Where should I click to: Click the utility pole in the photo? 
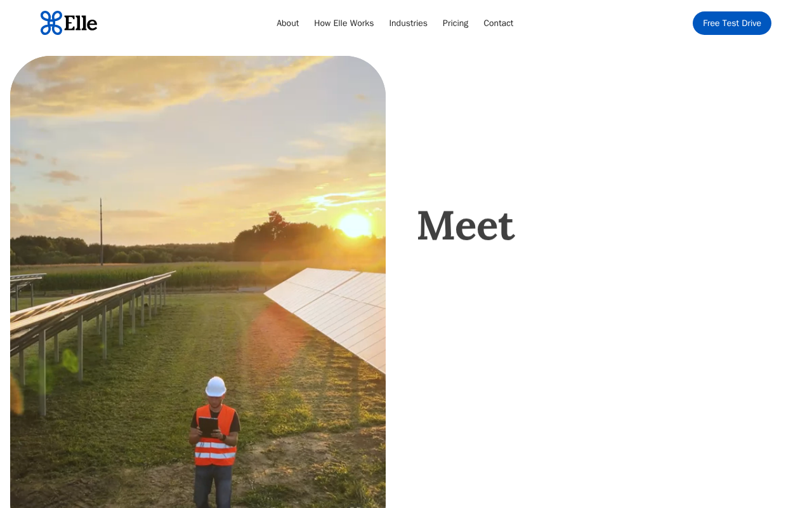pos(101,231)
